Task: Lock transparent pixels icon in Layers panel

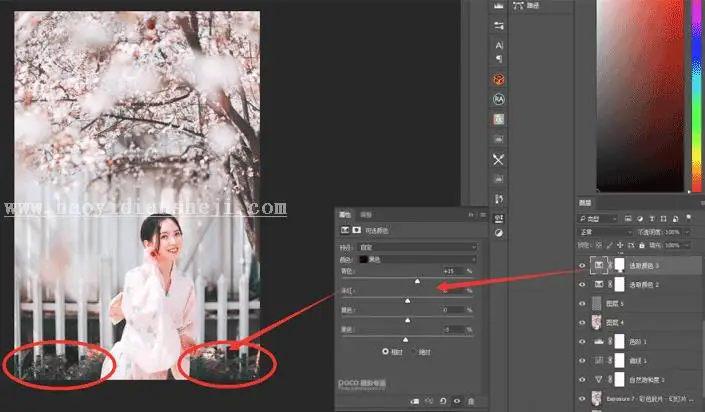Action: (598, 245)
